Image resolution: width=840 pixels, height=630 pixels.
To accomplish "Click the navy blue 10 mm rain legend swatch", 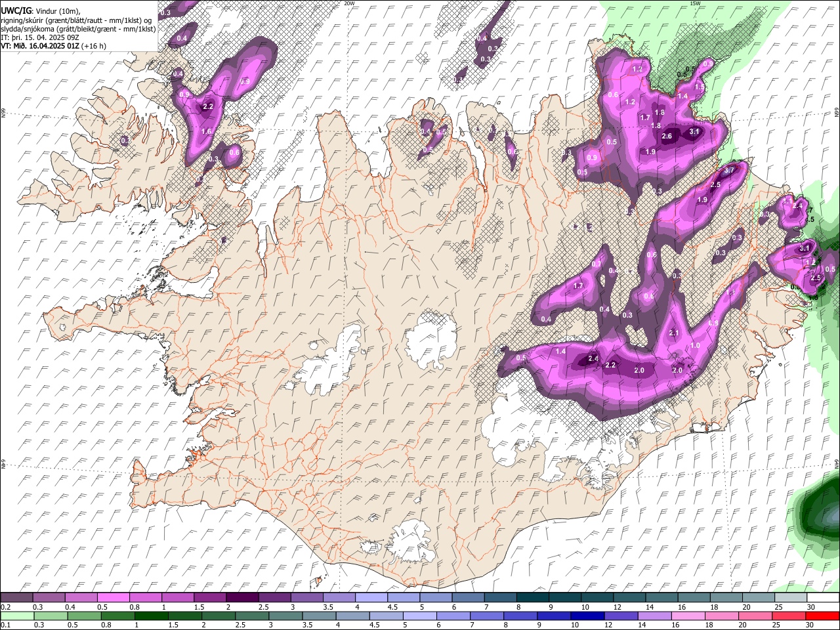I will [x=586, y=616].
